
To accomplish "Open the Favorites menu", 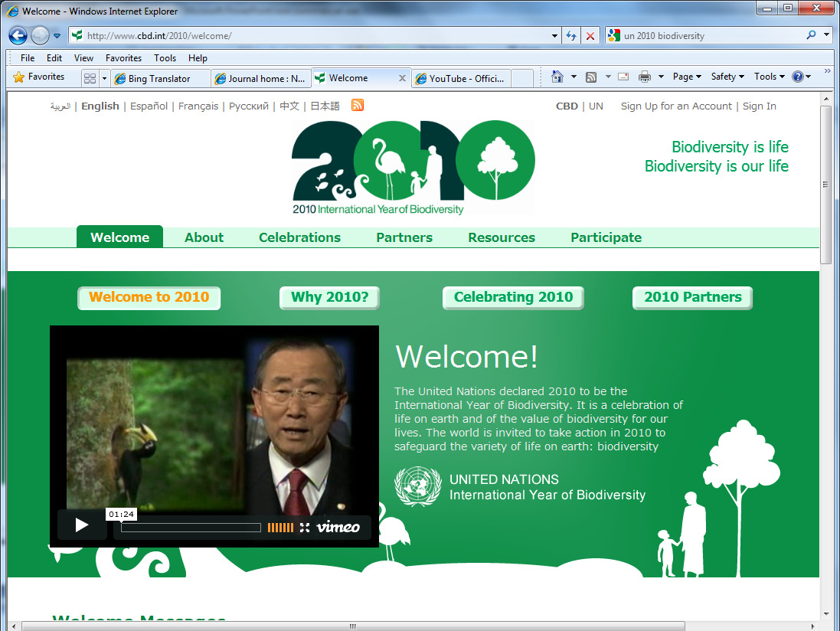I will pos(123,58).
